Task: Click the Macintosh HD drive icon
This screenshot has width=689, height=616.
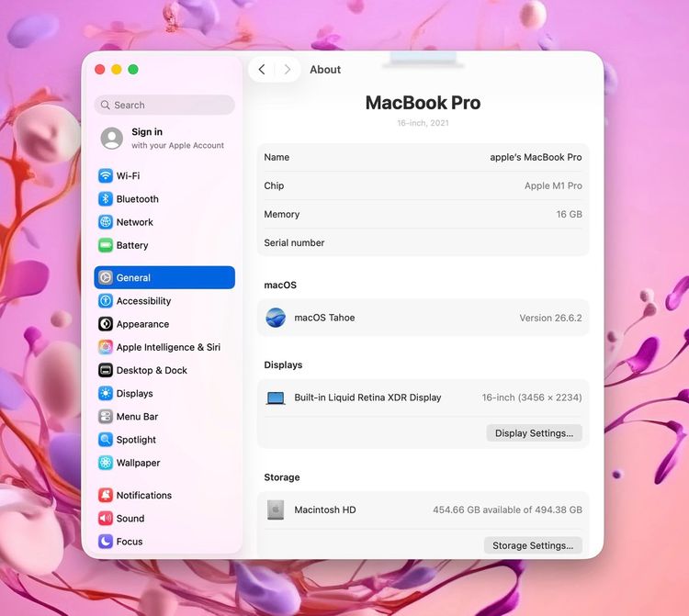Action: [276, 510]
